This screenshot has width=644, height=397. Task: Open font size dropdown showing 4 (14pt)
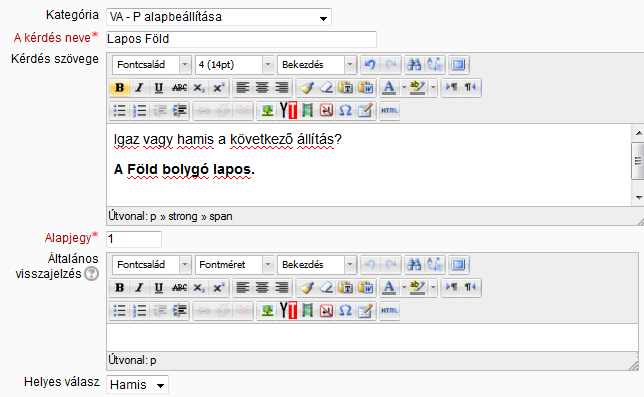tap(234, 65)
